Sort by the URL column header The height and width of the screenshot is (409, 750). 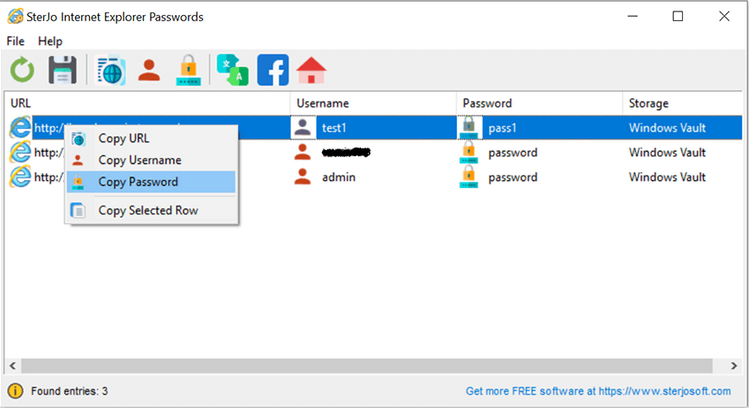coord(147,103)
